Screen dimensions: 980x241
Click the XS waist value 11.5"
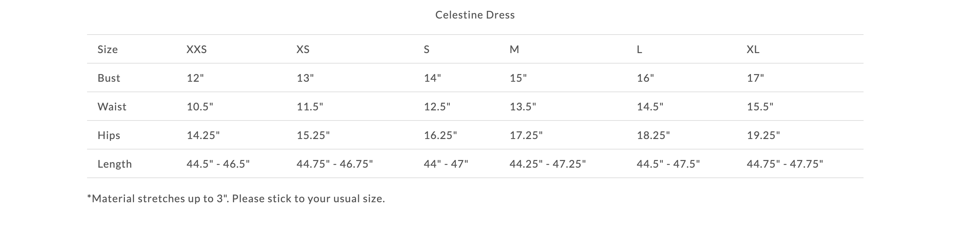(310, 107)
